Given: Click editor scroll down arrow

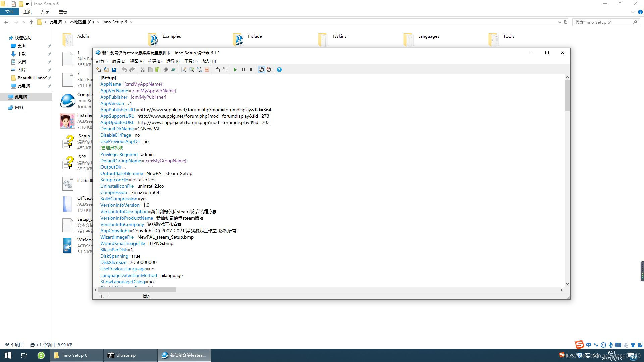Looking at the screenshot, I should pyautogui.click(x=567, y=284).
